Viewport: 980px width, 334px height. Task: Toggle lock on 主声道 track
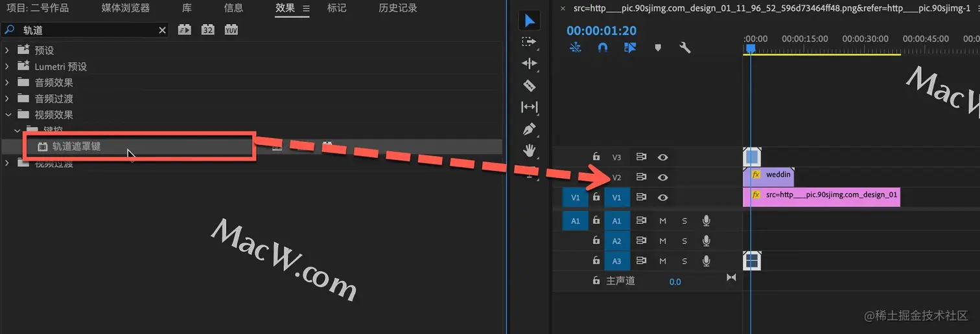coord(596,281)
